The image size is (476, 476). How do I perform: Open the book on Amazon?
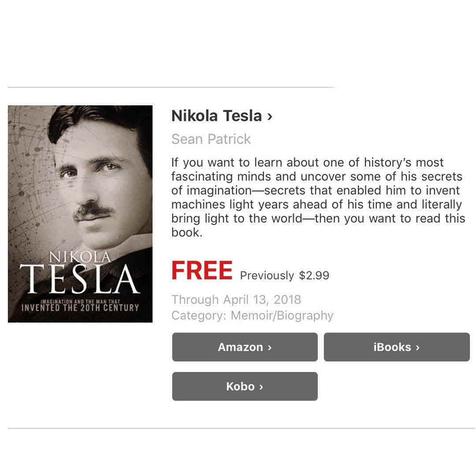click(245, 347)
